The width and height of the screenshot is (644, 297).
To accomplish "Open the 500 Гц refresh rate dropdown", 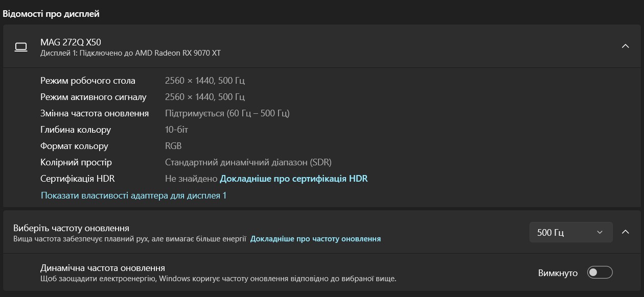I will point(570,233).
